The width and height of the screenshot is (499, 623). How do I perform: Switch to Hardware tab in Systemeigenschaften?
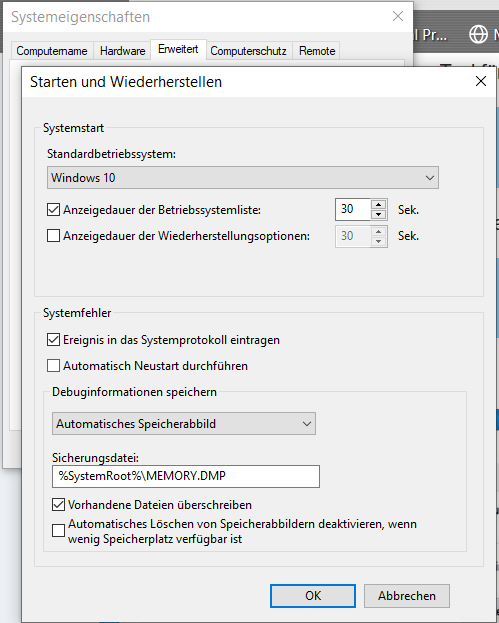click(122, 51)
